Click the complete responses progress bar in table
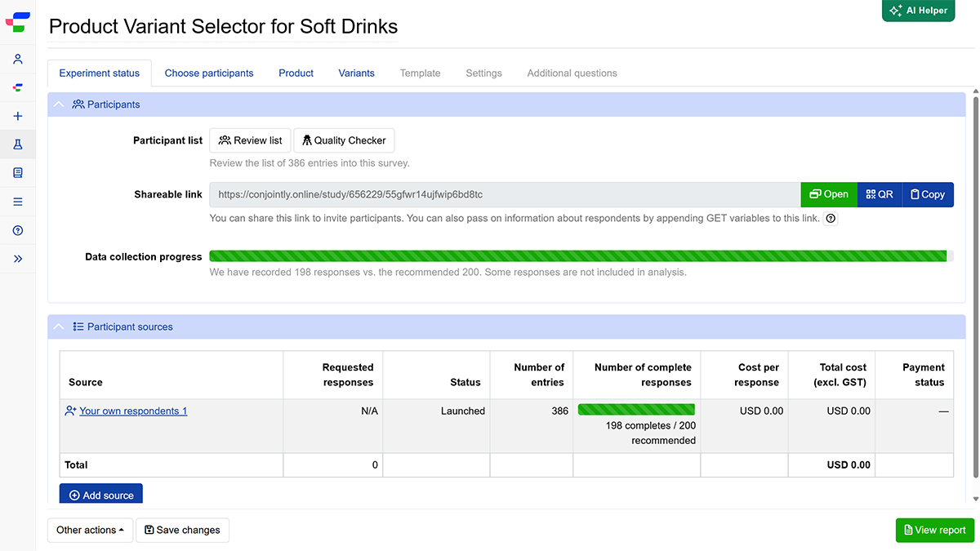The height and width of the screenshot is (551, 980). click(x=636, y=410)
